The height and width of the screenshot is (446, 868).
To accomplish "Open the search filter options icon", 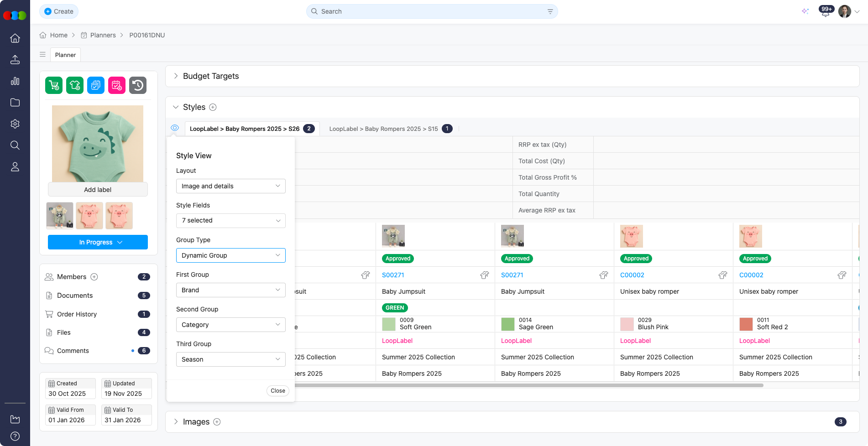I will [x=550, y=11].
